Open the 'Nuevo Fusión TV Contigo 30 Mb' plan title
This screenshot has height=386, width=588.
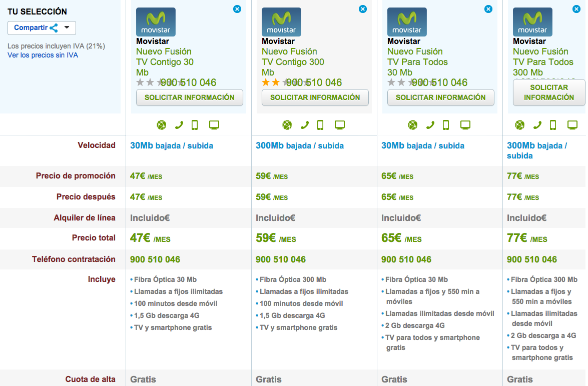(165, 62)
